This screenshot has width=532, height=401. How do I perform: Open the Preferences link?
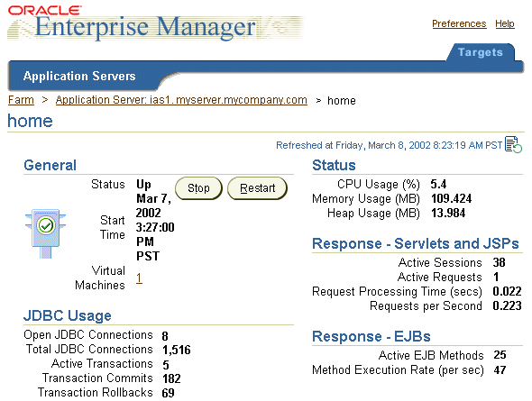pyautogui.click(x=459, y=23)
